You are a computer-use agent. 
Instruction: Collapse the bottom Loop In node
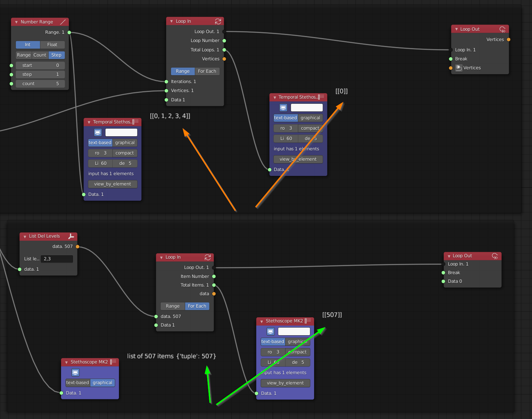coord(161,258)
